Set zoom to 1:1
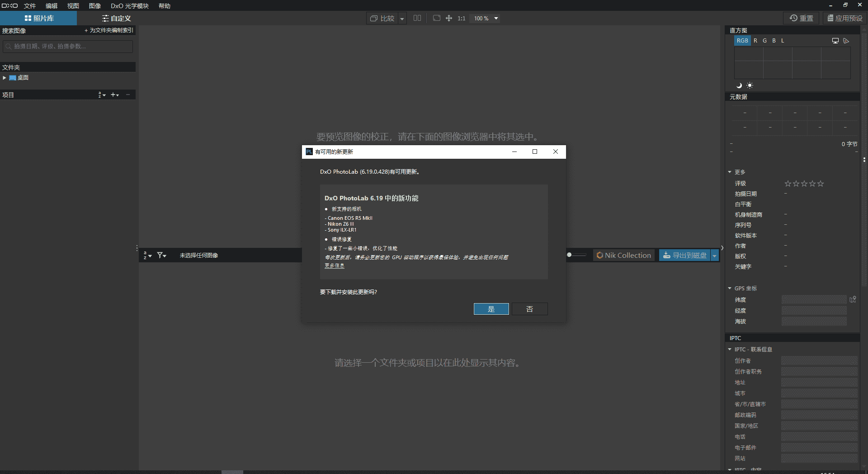Viewport: 868px width, 474px height. click(461, 18)
